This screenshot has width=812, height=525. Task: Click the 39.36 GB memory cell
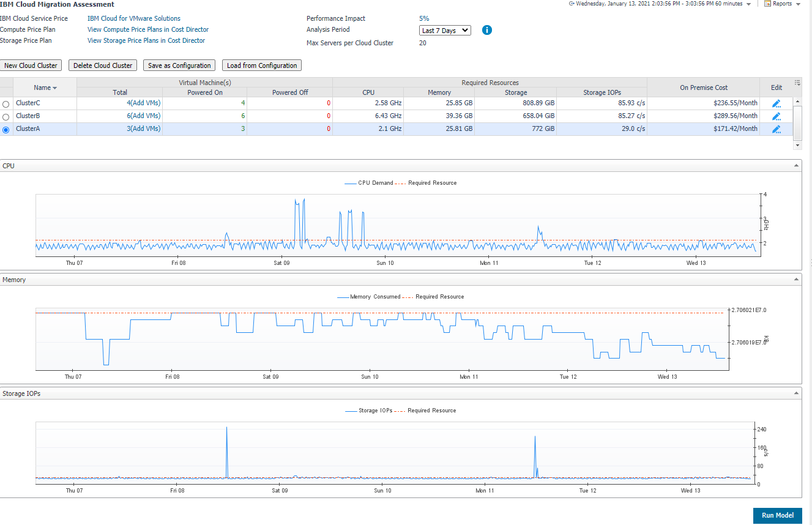(x=439, y=116)
